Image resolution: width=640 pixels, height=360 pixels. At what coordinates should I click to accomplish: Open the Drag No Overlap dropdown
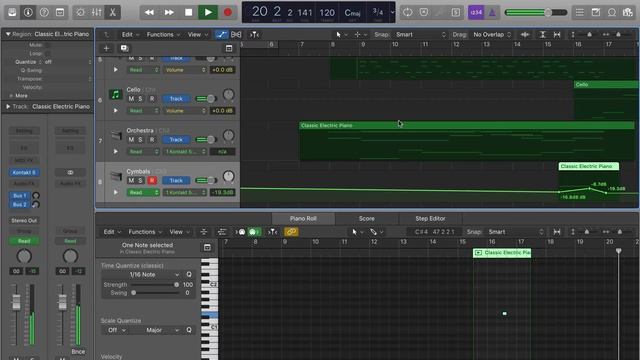[492, 35]
